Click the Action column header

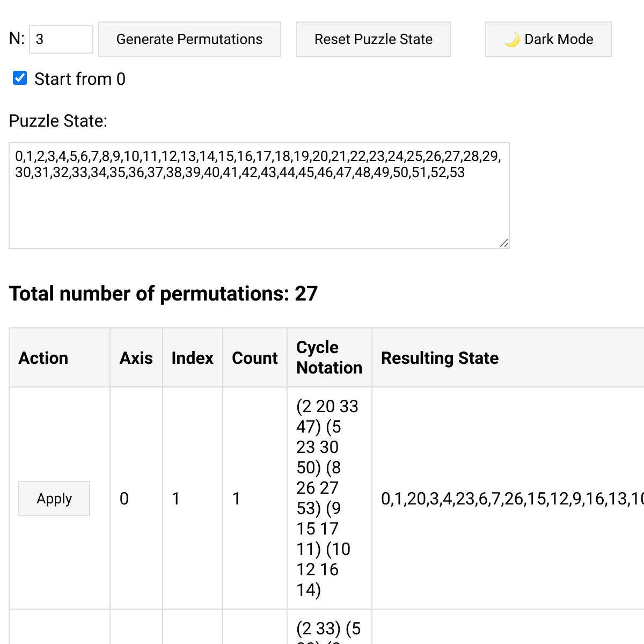(x=43, y=358)
